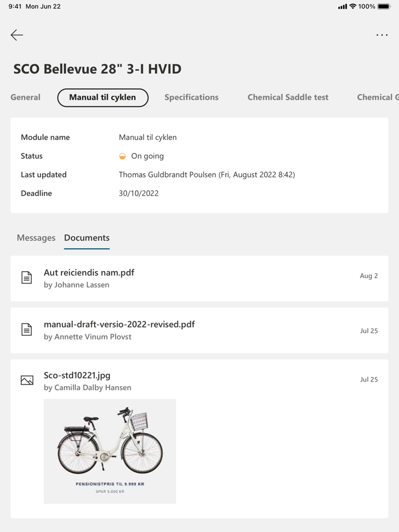399x532 pixels.
Task: Tap the orange On going status icon
Action: coord(123,156)
